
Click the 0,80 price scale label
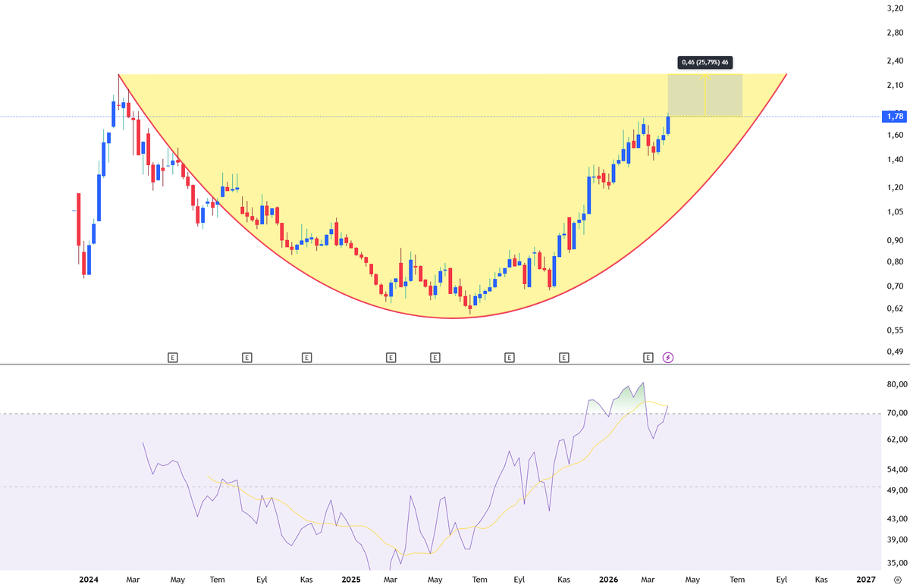coord(895,262)
